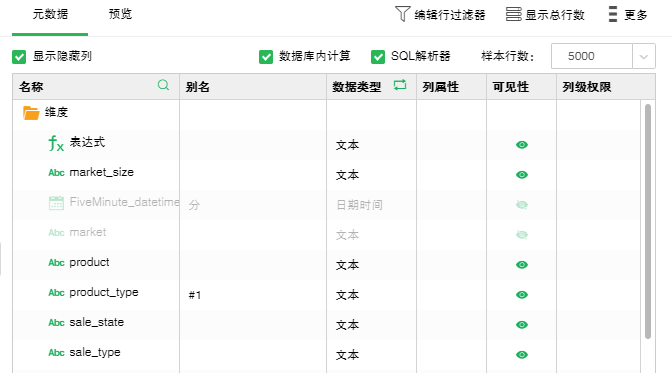Click Abc icon of market_size
The height and width of the screenshot is (373, 672).
tap(56, 173)
